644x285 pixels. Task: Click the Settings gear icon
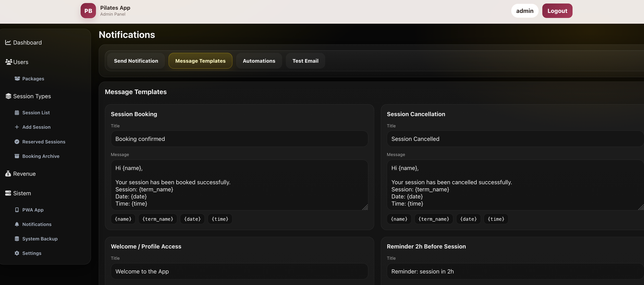click(17, 253)
